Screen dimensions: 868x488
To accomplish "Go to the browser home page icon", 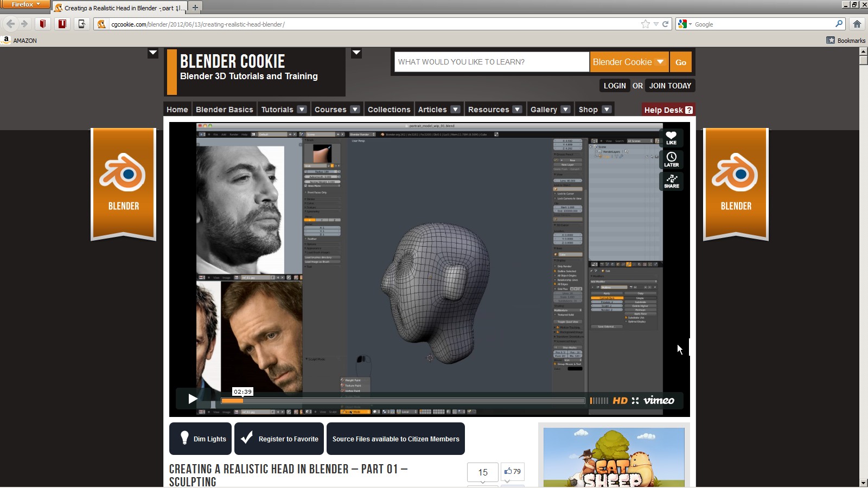I will tap(857, 24).
